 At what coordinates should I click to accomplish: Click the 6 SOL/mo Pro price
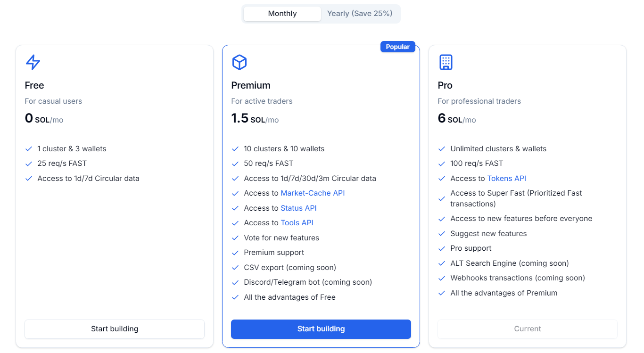tap(456, 118)
